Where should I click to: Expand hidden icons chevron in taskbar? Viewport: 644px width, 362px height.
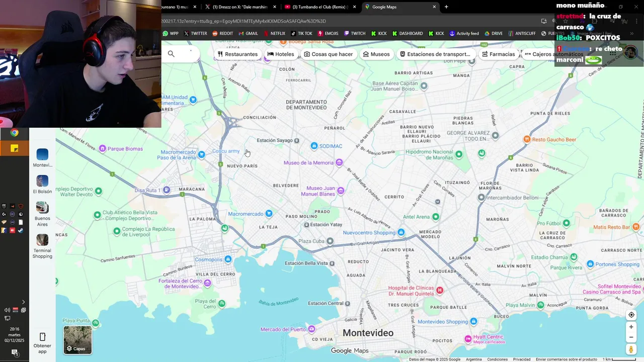[x=23, y=302]
